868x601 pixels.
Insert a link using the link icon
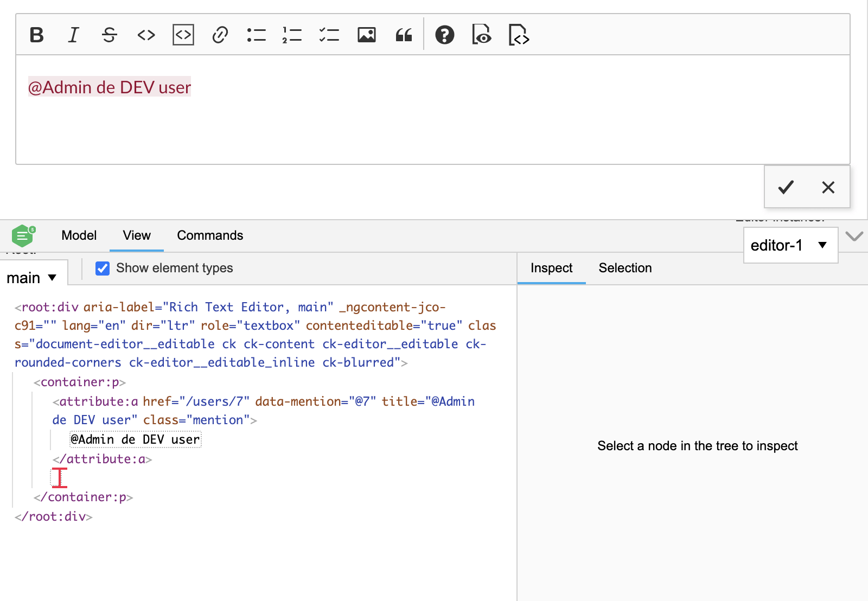tap(220, 35)
